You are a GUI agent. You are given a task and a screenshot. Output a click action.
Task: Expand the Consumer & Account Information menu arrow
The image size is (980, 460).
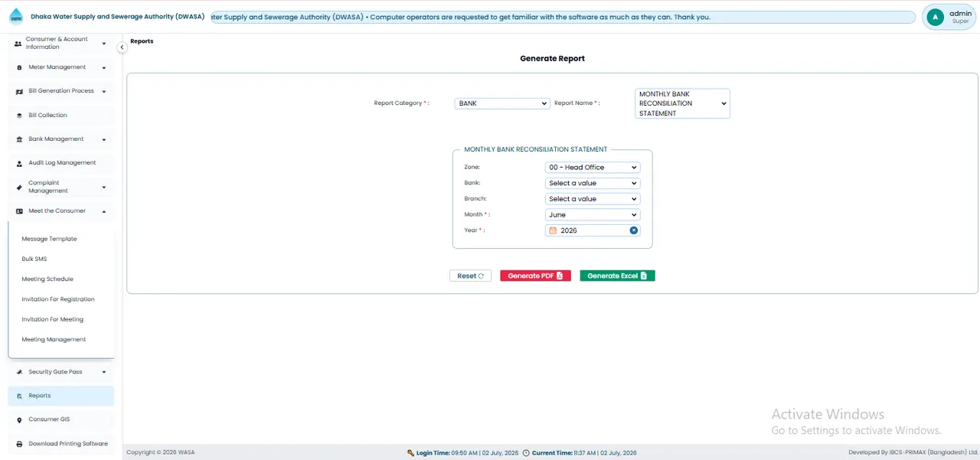click(x=103, y=44)
